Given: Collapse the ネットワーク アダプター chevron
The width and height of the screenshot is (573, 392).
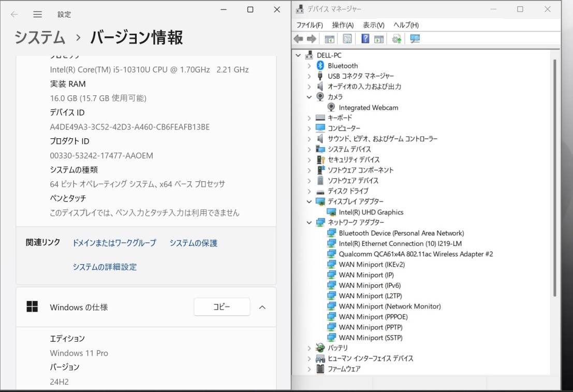Looking at the screenshot, I should 309,222.
